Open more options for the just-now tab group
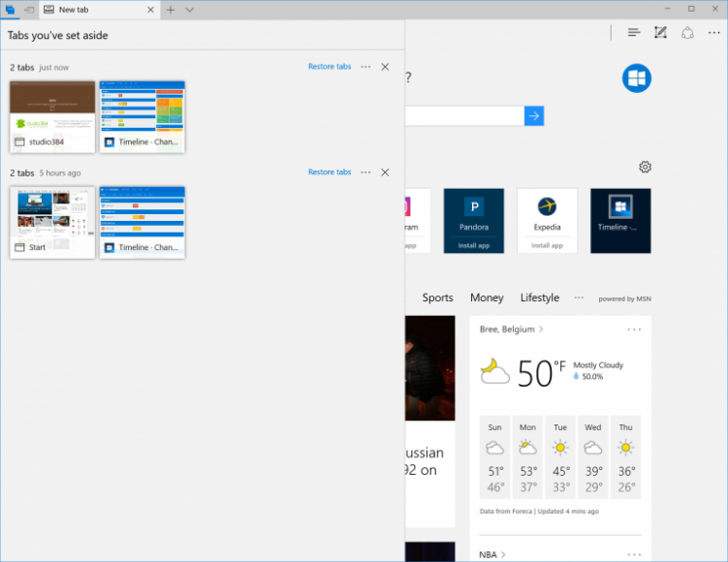728x562 pixels. (365, 67)
